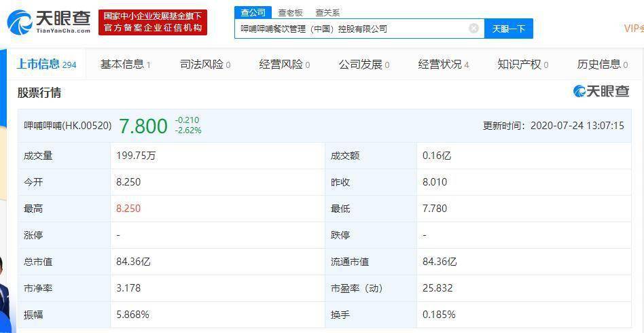Click the 昨收 label
This screenshot has height=333, width=644.
point(340,182)
